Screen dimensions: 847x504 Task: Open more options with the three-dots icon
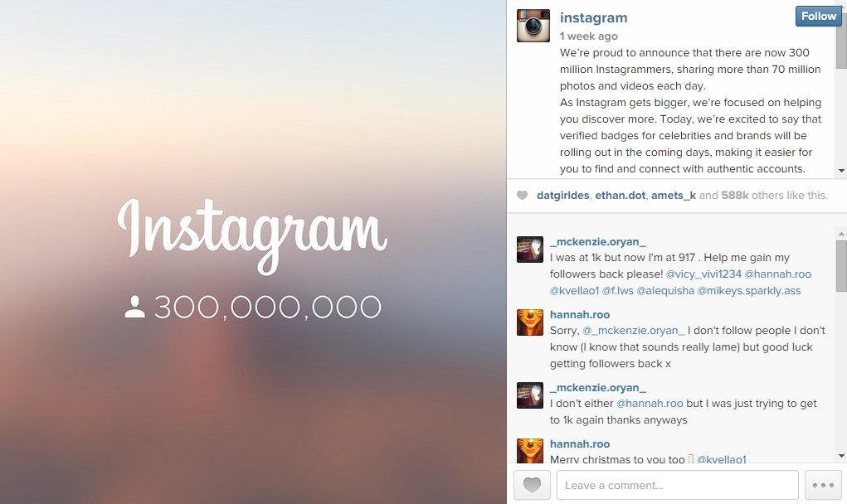tap(822, 485)
